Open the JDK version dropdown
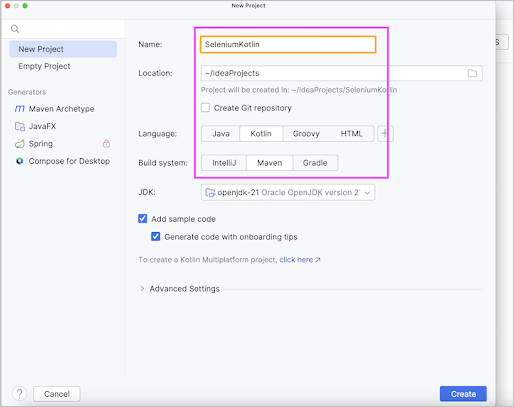This screenshot has height=407, width=514. click(x=288, y=192)
